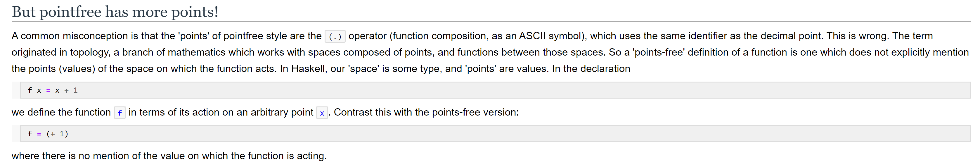980x165 pixels.
Task: Click the code block 'f = (+ 1)'
Action: tap(495, 134)
